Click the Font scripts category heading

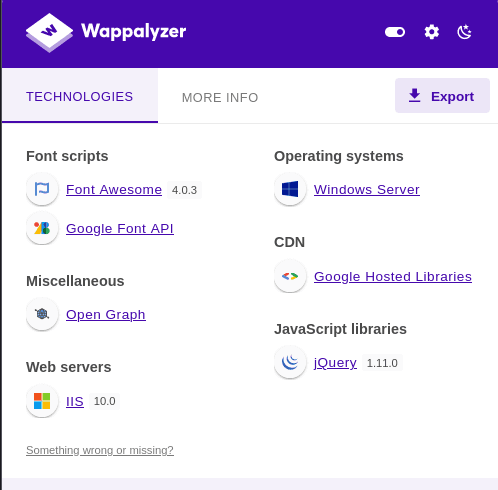(67, 156)
